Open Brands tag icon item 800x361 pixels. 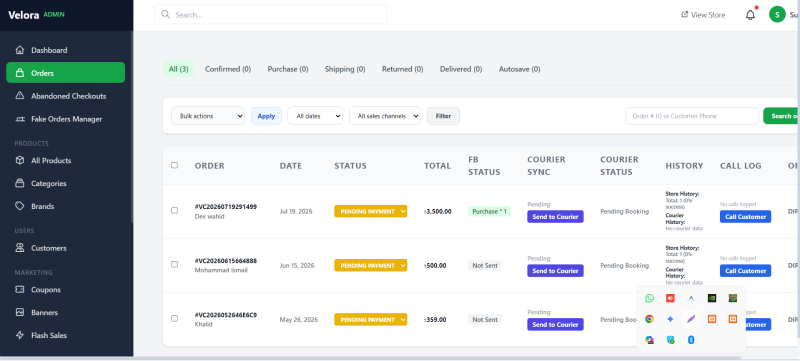tap(20, 206)
